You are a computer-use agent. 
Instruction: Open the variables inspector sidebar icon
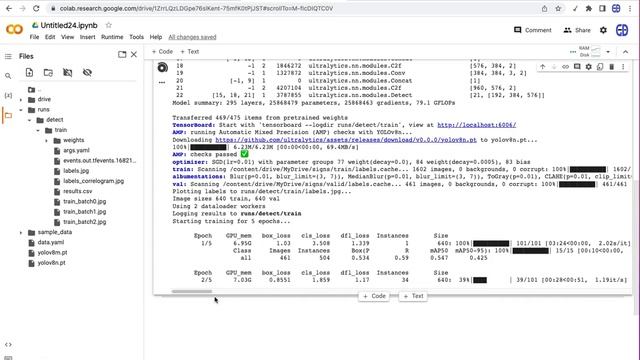coord(8,96)
